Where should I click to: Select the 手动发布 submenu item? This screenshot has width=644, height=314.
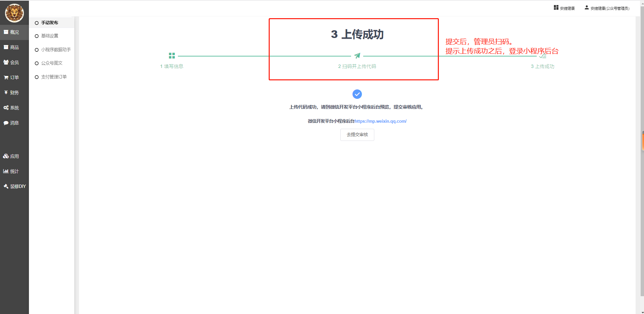(49, 23)
